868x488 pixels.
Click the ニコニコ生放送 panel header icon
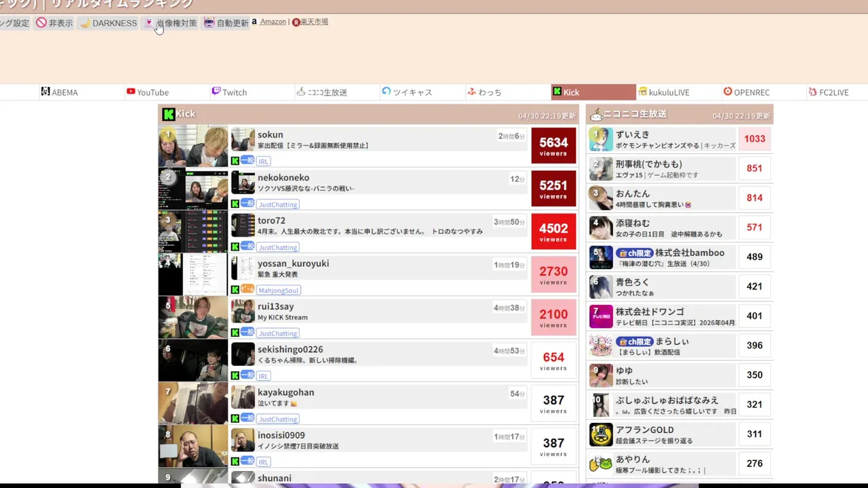pos(596,115)
